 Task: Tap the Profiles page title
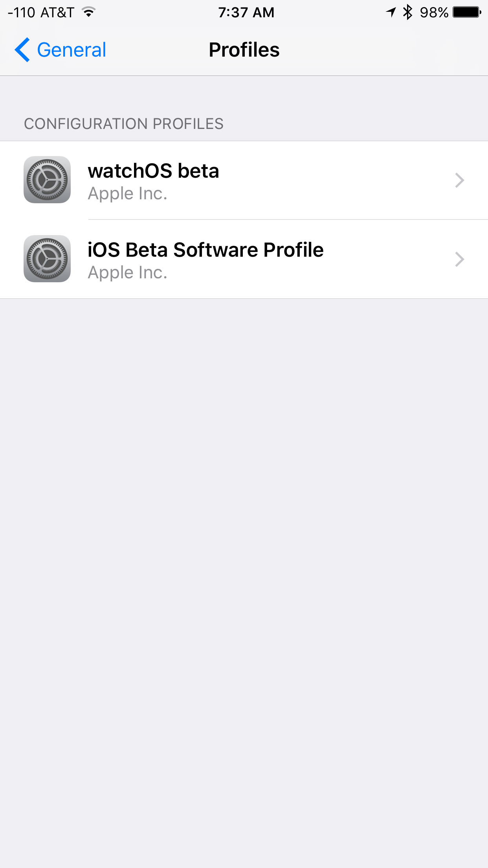(244, 50)
